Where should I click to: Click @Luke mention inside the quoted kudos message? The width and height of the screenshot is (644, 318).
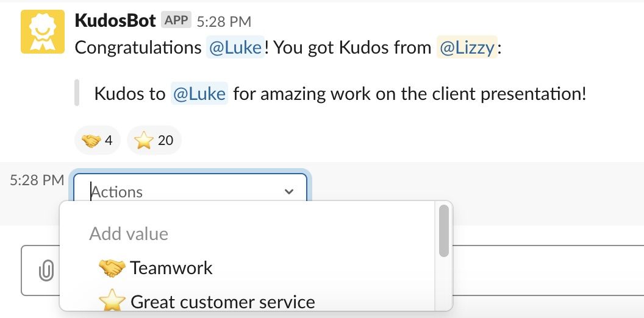pos(199,94)
